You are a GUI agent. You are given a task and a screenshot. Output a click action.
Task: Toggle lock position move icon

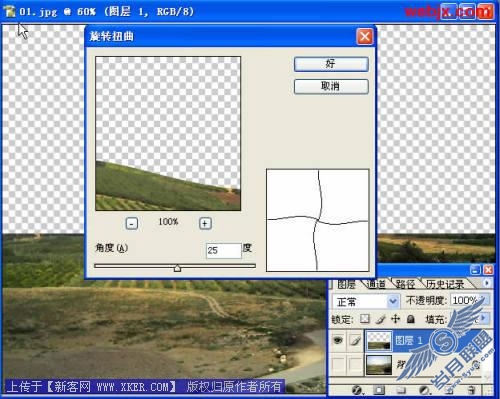[x=395, y=319]
